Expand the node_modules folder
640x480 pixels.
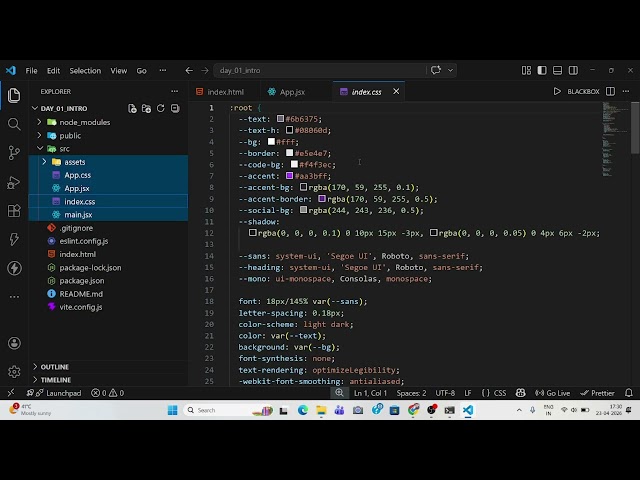39,122
